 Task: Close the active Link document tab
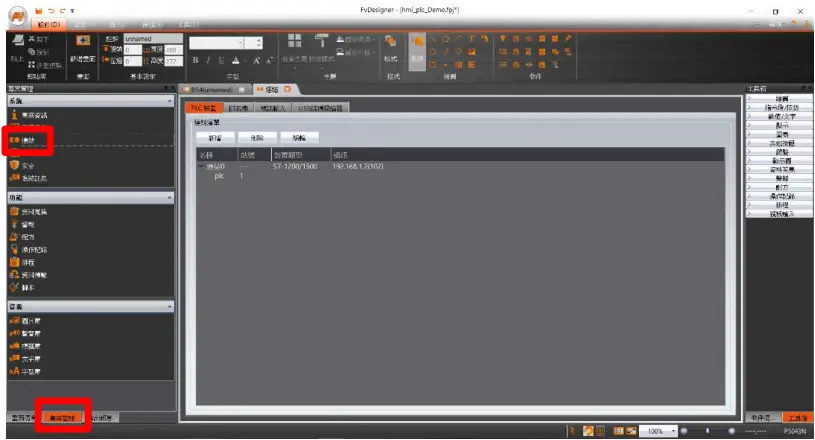click(287, 89)
